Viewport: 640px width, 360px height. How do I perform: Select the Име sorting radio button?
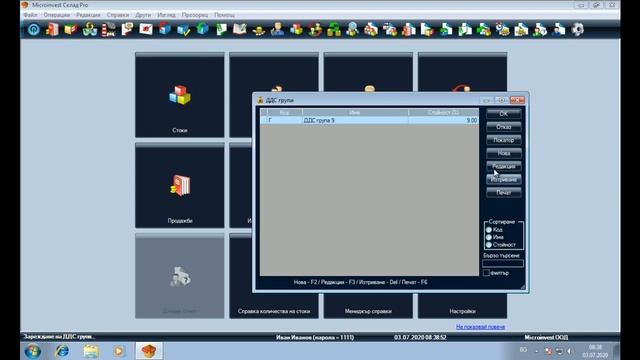click(489, 237)
